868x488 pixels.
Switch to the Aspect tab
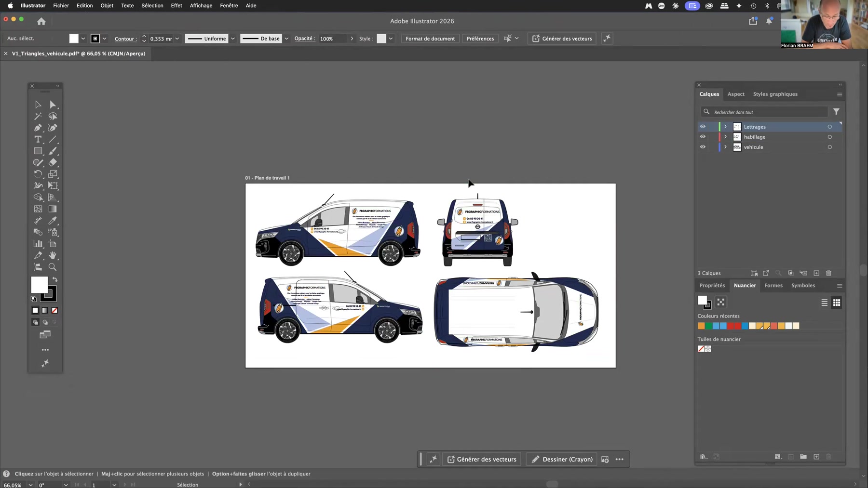tap(736, 94)
